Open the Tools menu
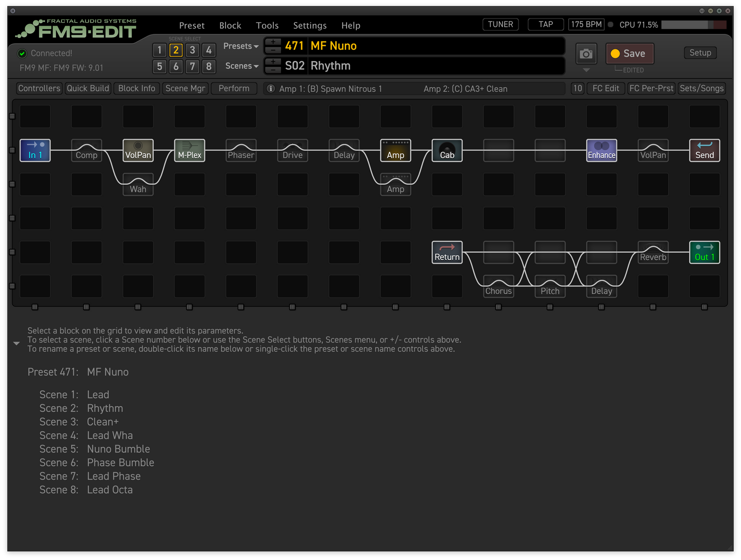This screenshot has height=560, width=741. point(267,26)
